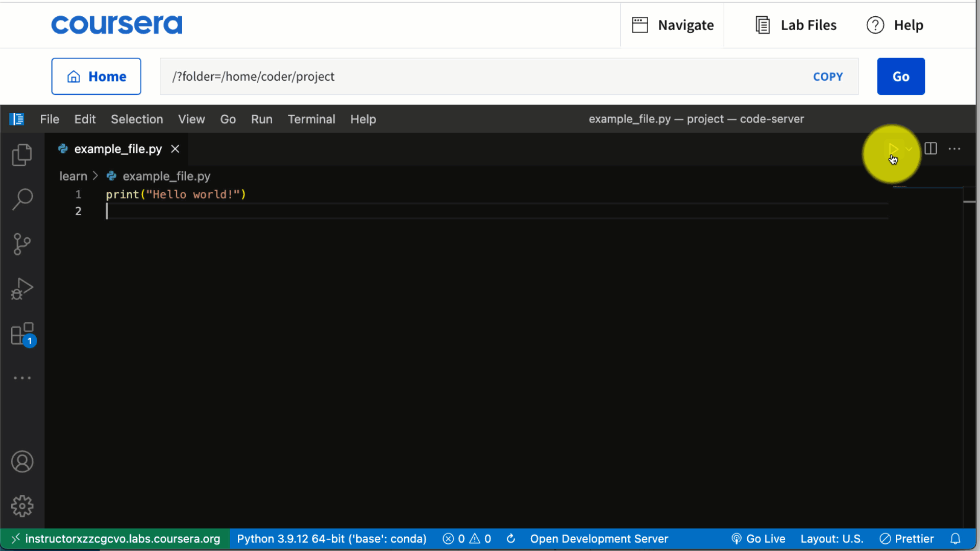Click the learn breadcrumb folder
The width and height of the screenshot is (980, 551).
coord(73,176)
